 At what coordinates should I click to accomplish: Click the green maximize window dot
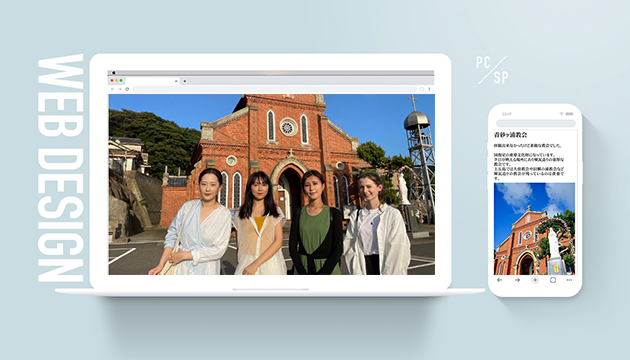click(121, 80)
